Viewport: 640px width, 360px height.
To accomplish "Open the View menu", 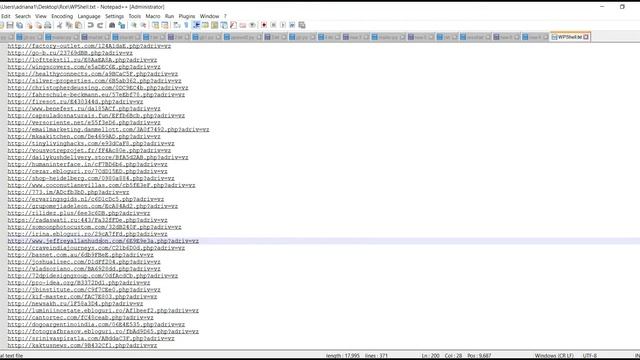I will pos(41,16).
